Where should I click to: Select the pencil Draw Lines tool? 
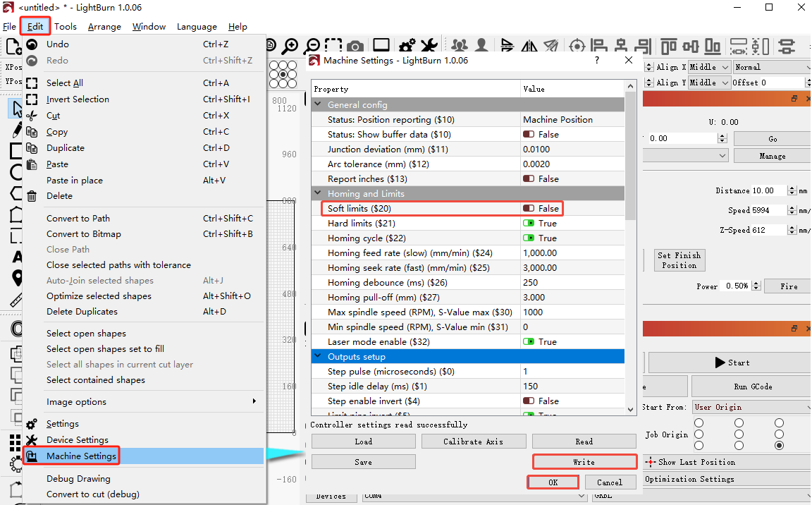(x=17, y=130)
